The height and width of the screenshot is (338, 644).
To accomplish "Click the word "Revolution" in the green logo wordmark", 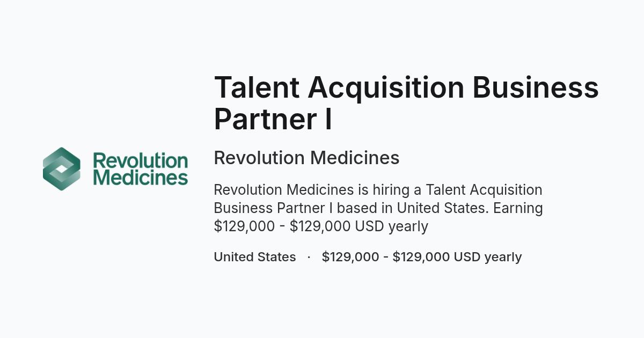I will click(x=140, y=160).
